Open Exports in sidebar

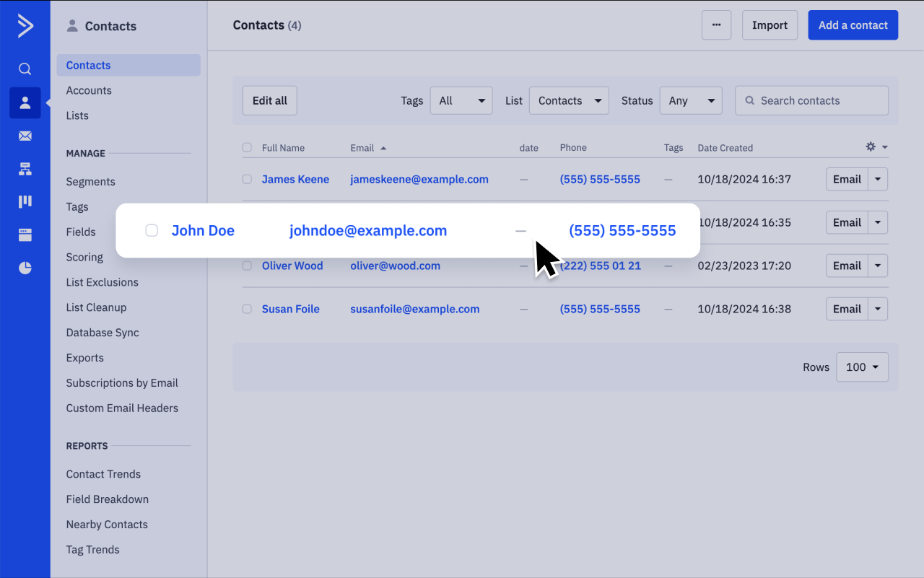click(84, 358)
